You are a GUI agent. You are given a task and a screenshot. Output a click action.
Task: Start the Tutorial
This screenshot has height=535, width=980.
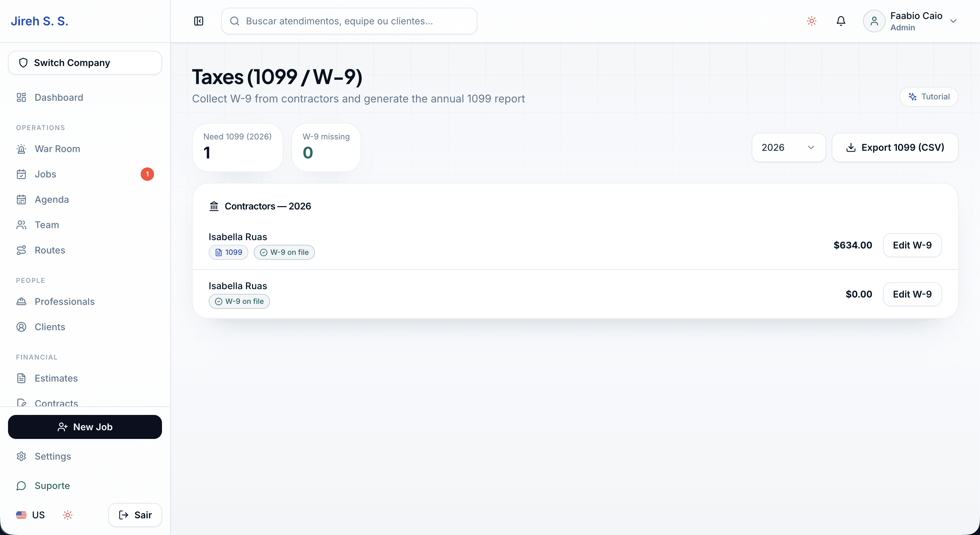pyautogui.click(x=929, y=97)
